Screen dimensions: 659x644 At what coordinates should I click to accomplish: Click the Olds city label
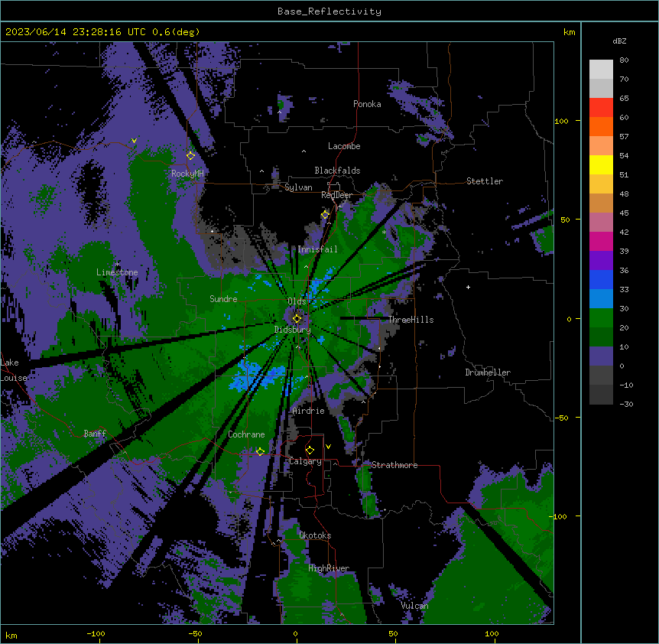click(297, 301)
